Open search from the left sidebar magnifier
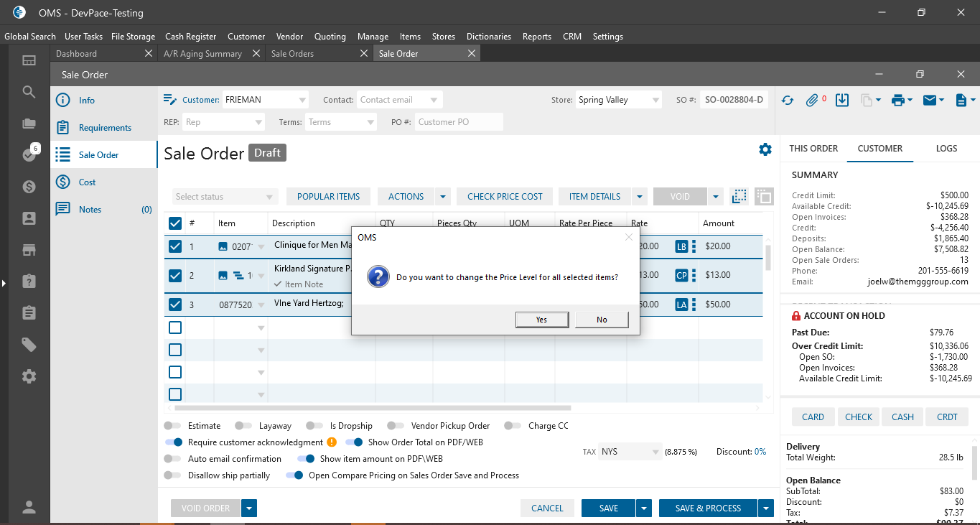The height and width of the screenshot is (525, 980). (29, 92)
